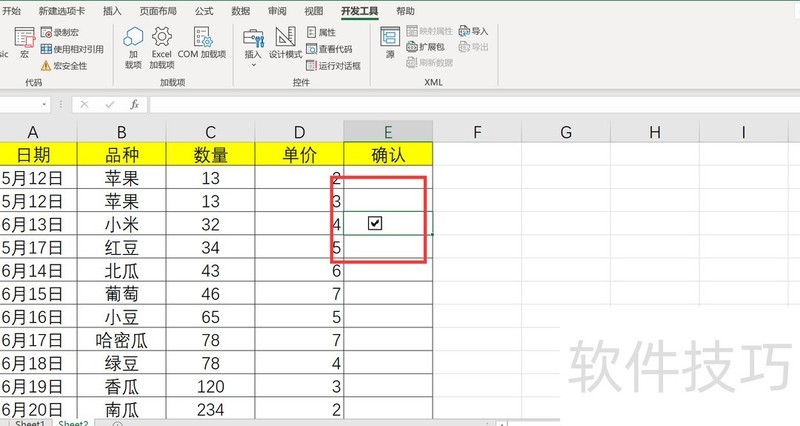Viewport: 800px width, 426px height.
Task: Select the date cell 6月19日
Action: (38, 386)
